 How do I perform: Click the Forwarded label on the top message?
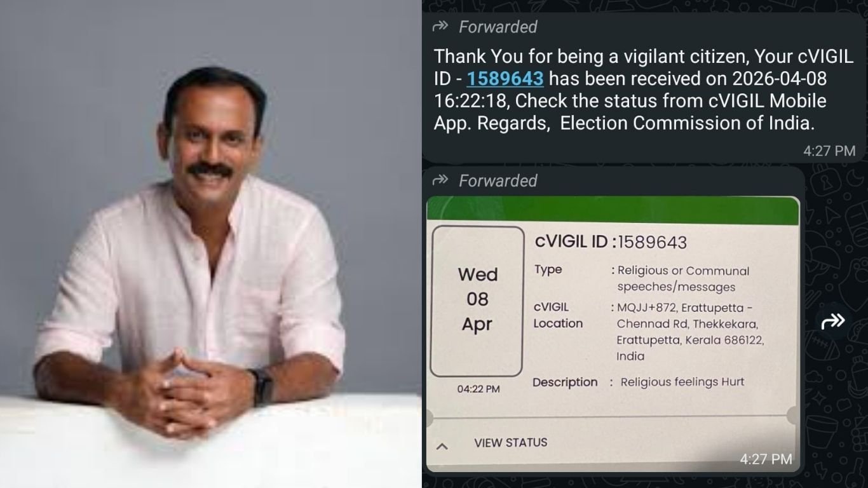tap(498, 27)
